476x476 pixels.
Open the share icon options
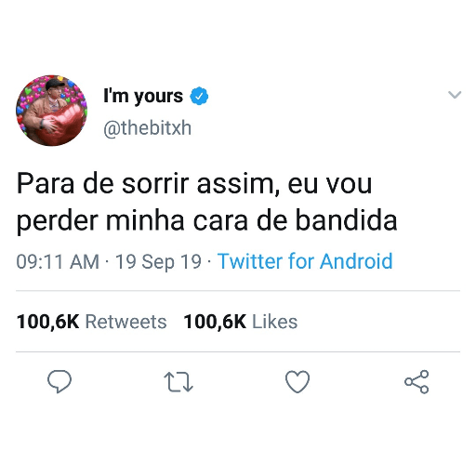coord(416,382)
